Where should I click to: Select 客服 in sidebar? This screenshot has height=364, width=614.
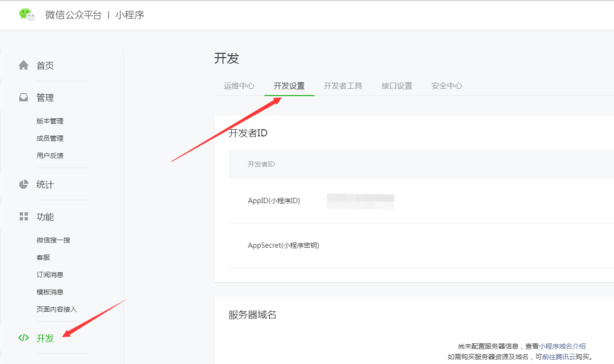point(43,257)
